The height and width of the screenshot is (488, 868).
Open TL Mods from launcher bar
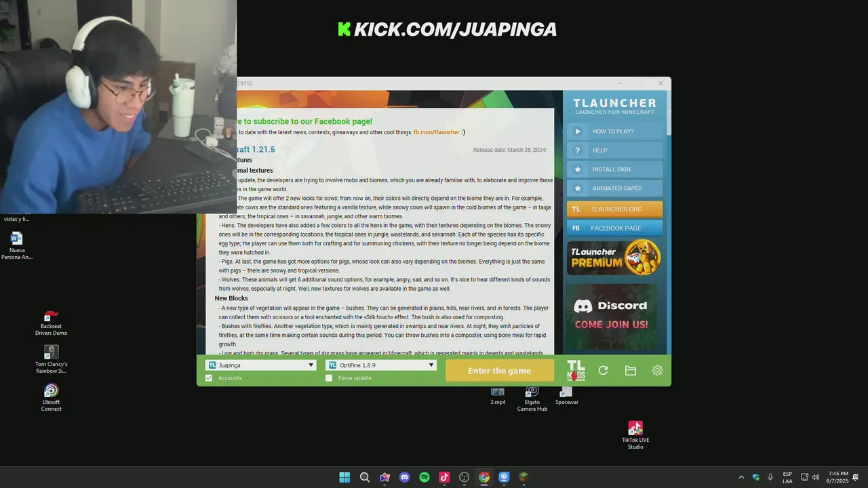coord(576,370)
